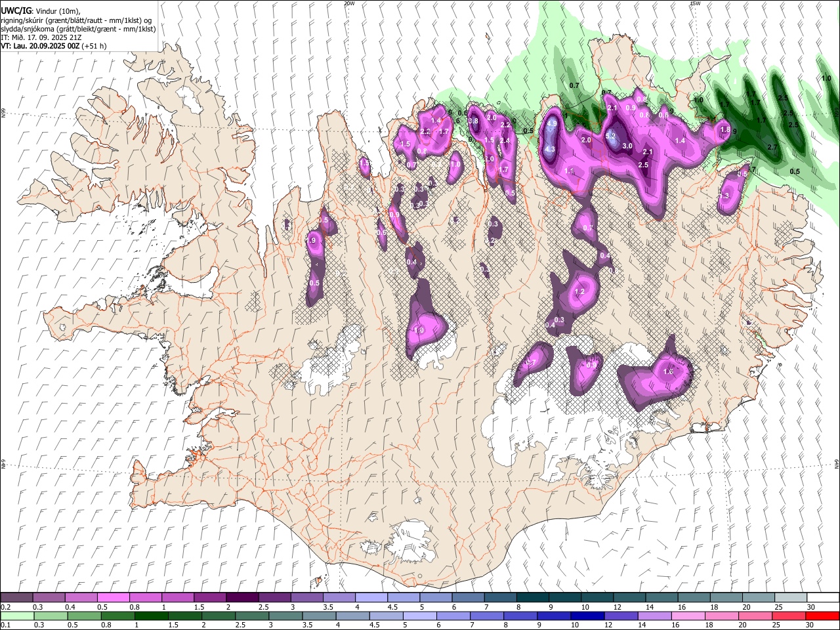Screen dimensions: 840x630
Task: Click the '1.2' snowfall value in highlands
Action: [579, 292]
